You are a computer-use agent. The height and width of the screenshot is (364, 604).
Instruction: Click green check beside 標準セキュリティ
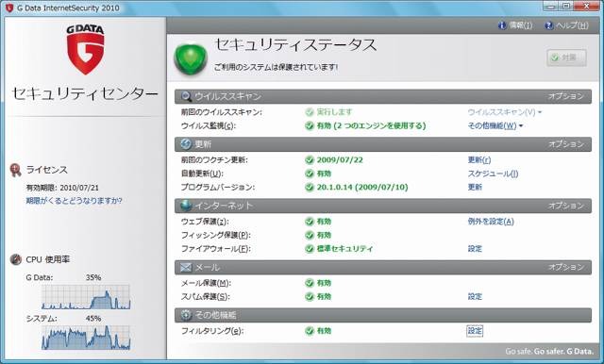[310, 249]
